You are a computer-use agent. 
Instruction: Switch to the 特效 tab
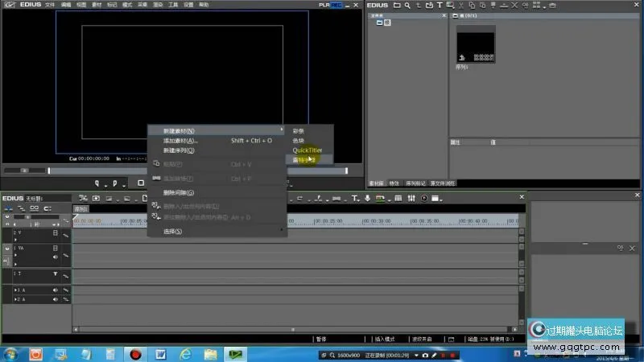coord(394,183)
